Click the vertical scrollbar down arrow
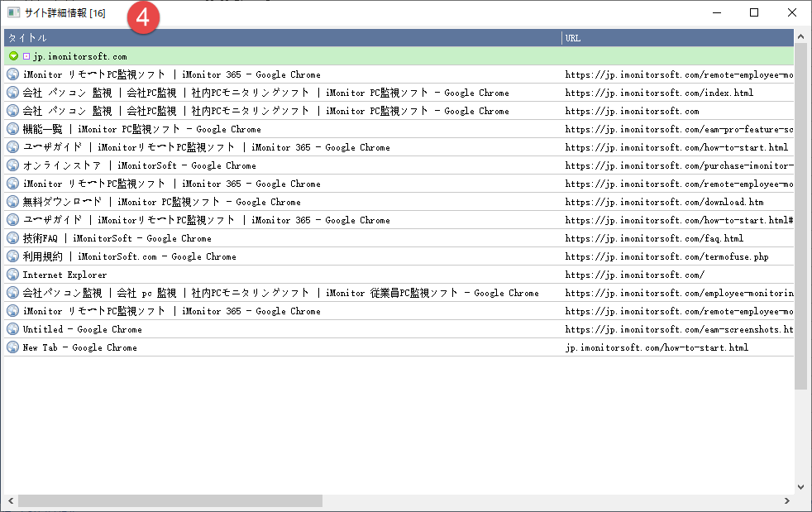Image resolution: width=812 pixels, height=512 pixels. [800, 487]
